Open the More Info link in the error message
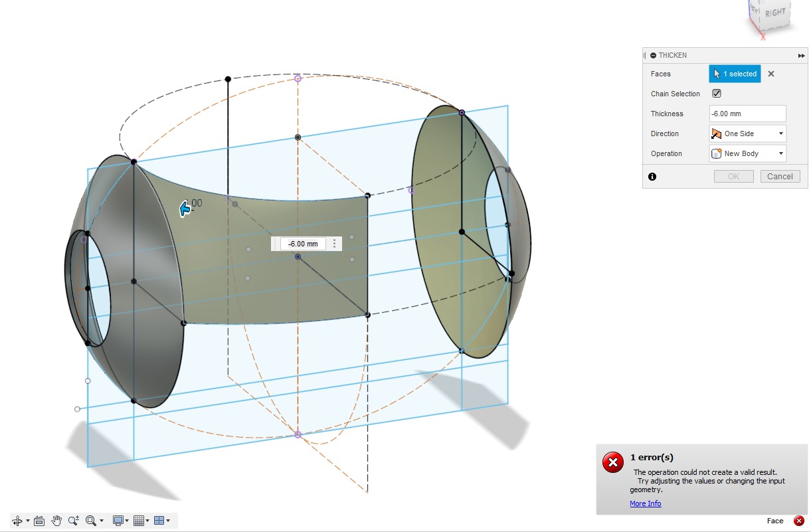Image resolution: width=811 pixels, height=532 pixels. pos(645,503)
